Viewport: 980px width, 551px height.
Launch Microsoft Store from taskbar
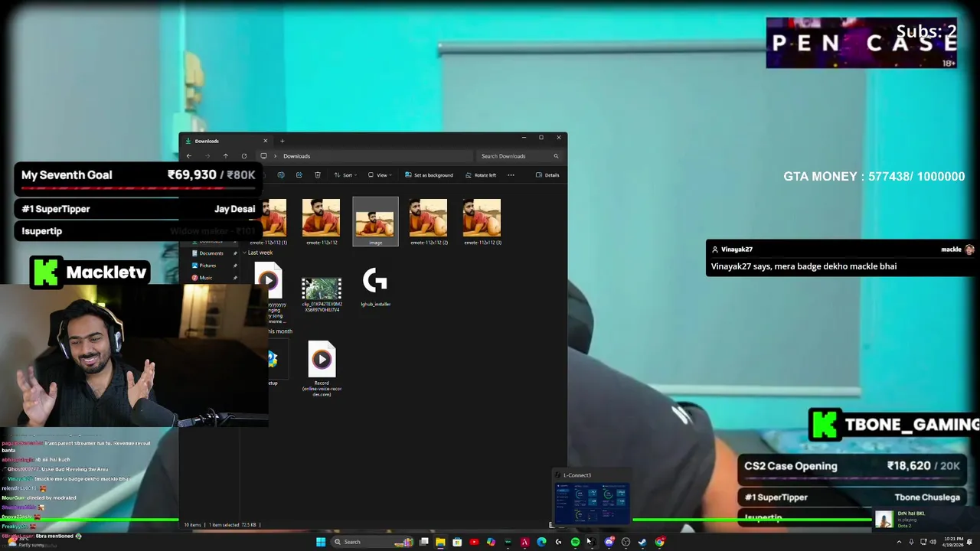(x=457, y=542)
